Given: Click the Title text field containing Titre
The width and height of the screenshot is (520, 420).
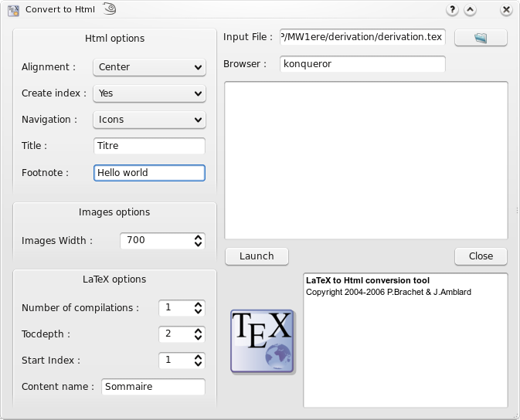Looking at the screenshot, I should click(x=149, y=146).
